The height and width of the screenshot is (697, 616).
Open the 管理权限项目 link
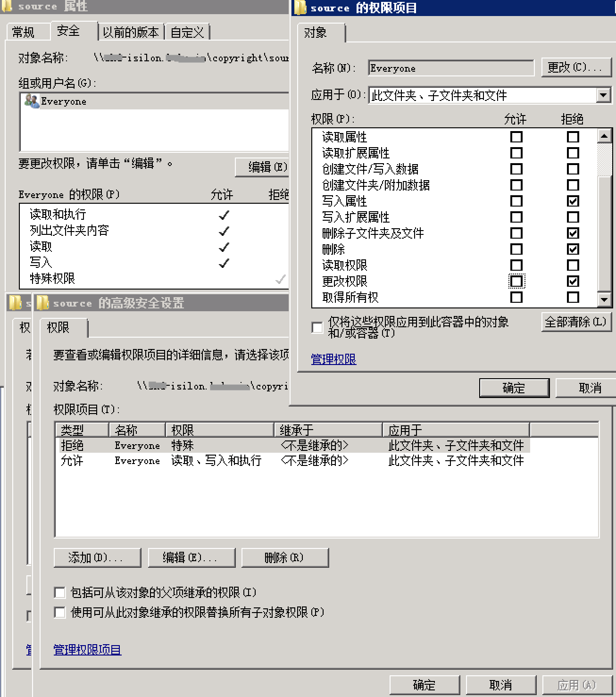coord(87,649)
